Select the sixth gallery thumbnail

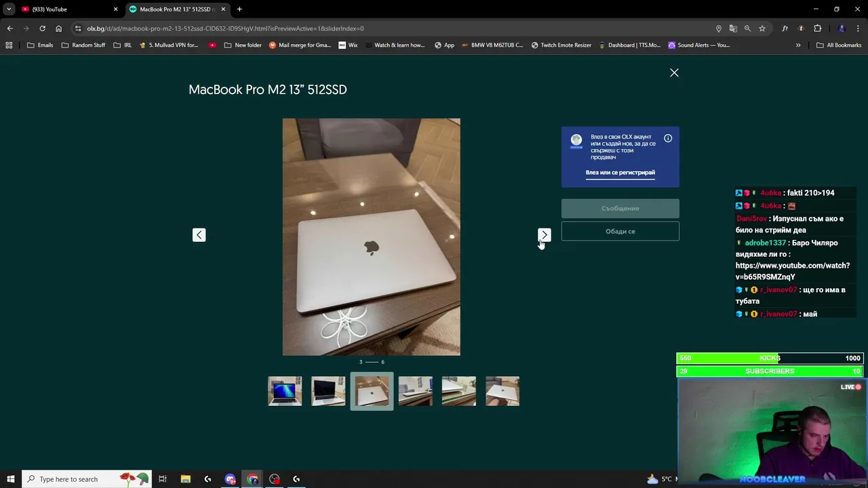[502, 391]
